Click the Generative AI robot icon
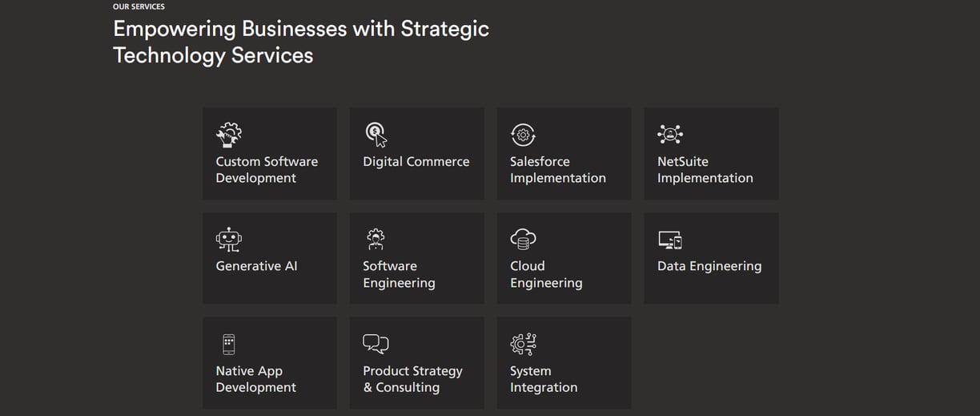 (x=229, y=239)
